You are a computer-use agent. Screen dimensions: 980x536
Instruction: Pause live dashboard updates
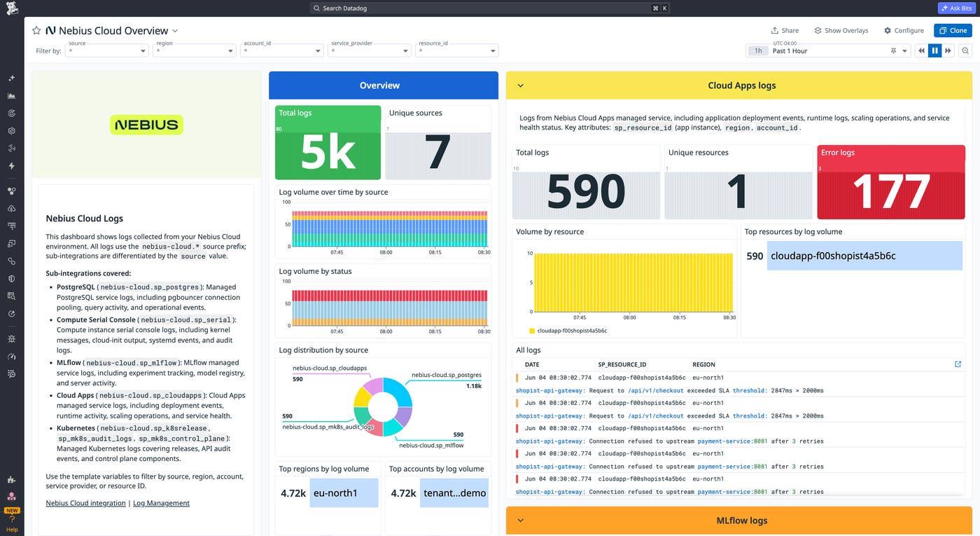tap(934, 50)
